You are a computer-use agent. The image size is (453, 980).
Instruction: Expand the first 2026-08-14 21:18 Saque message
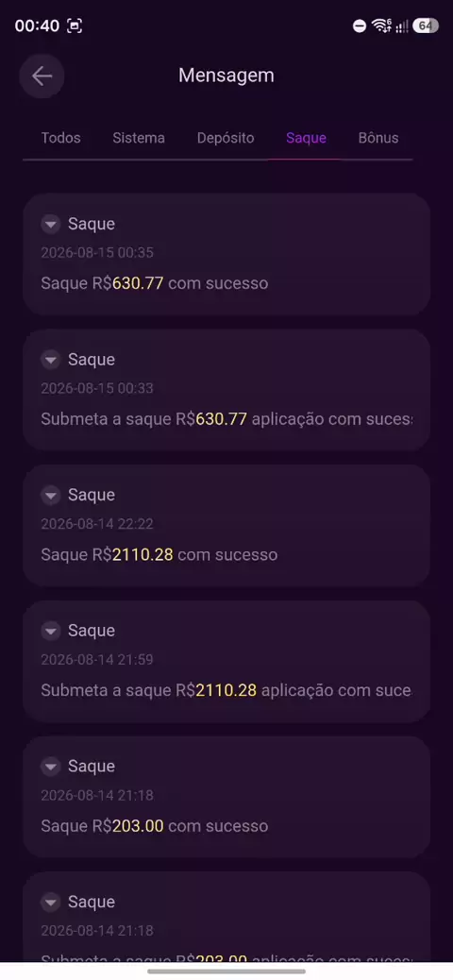click(51, 767)
